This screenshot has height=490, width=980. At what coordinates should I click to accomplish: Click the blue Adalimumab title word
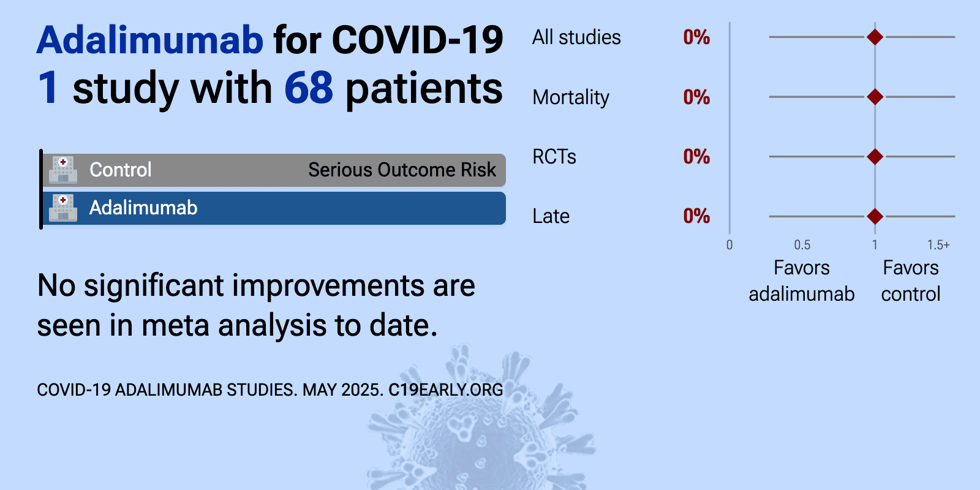150,40
